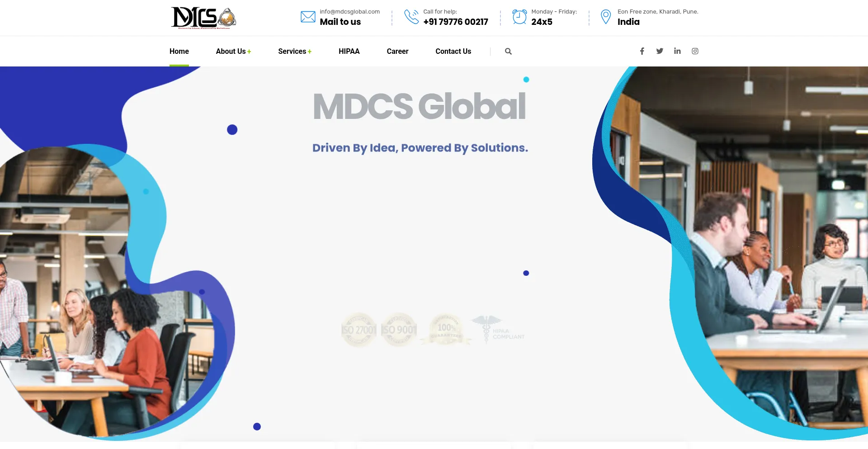Navigate to the Career page
The image size is (868, 449).
[397, 52]
